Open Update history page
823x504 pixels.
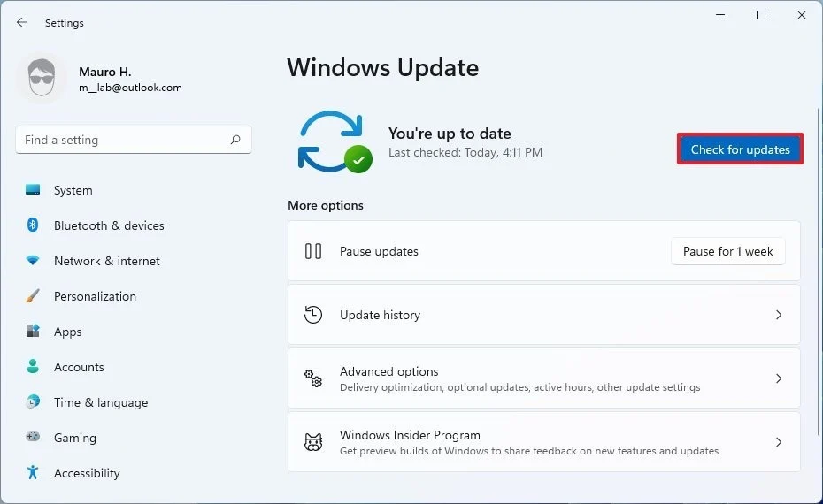tap(543, 315)
